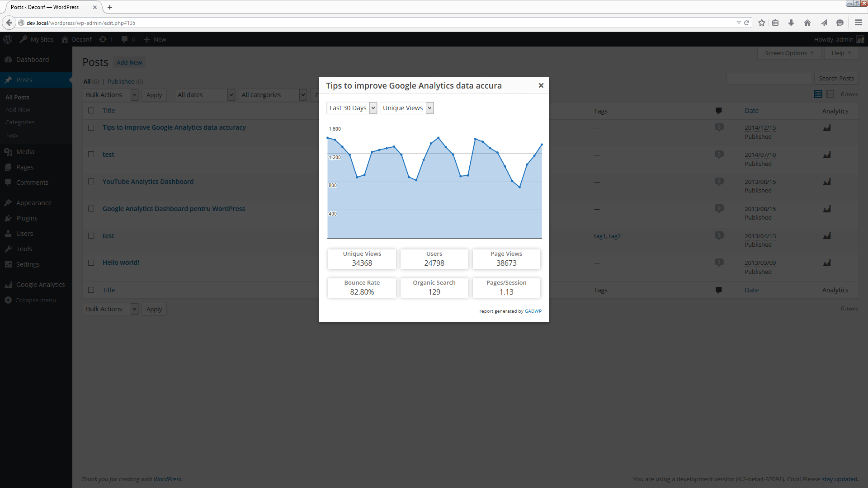Close the analytics report popup

pyautogui.click(x=541, y=85)
